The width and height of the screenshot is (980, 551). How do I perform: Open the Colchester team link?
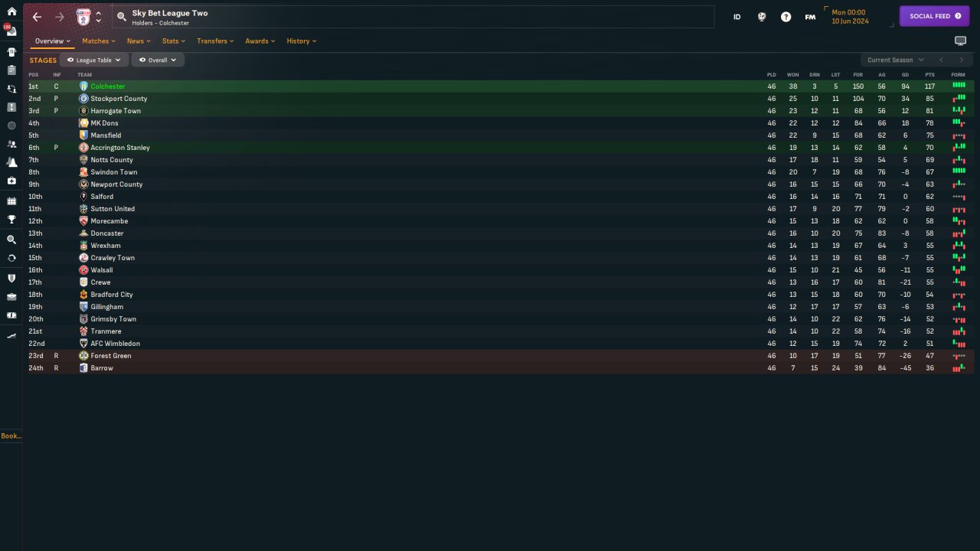point(108,86)
